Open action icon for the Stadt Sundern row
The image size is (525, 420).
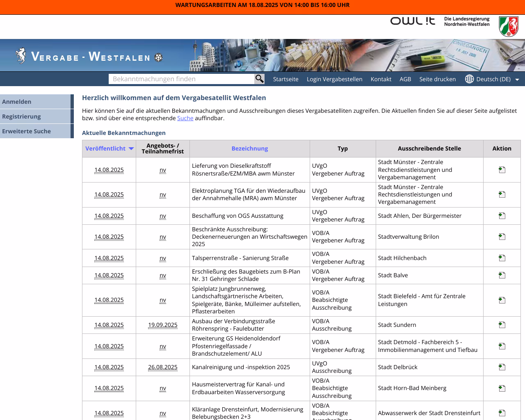pyautogui.click(x=502, y=324)
